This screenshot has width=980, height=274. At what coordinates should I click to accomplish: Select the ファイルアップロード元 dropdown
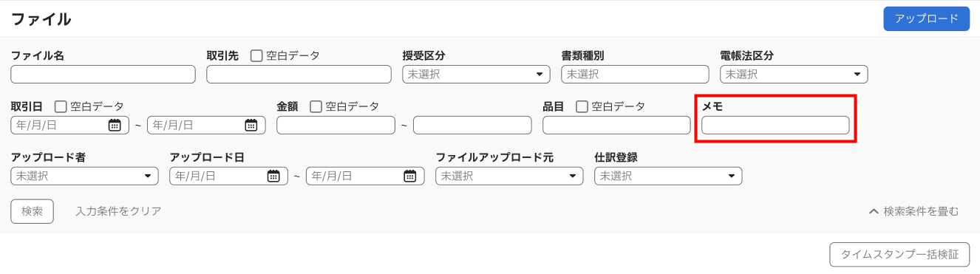point(509,176)
